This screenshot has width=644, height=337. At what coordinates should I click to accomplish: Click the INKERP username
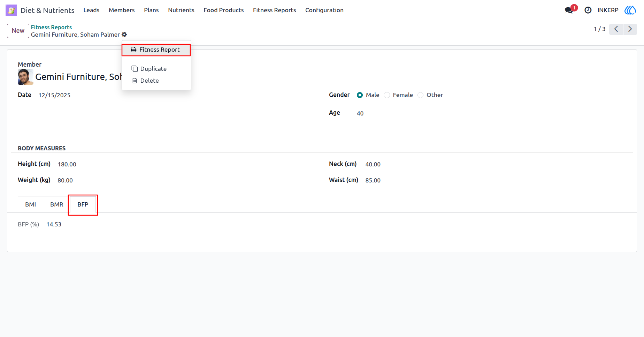pos(608,10)
